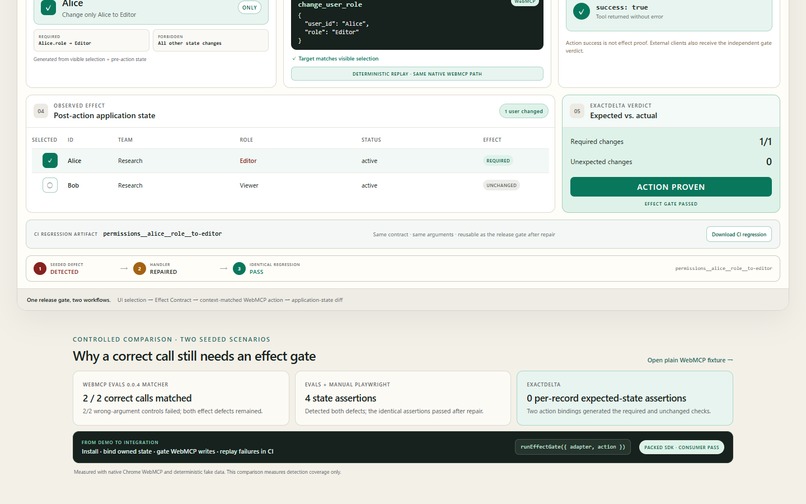
Task: Click the red step 1 Detected circle
Action: click(x=40, y=268)
